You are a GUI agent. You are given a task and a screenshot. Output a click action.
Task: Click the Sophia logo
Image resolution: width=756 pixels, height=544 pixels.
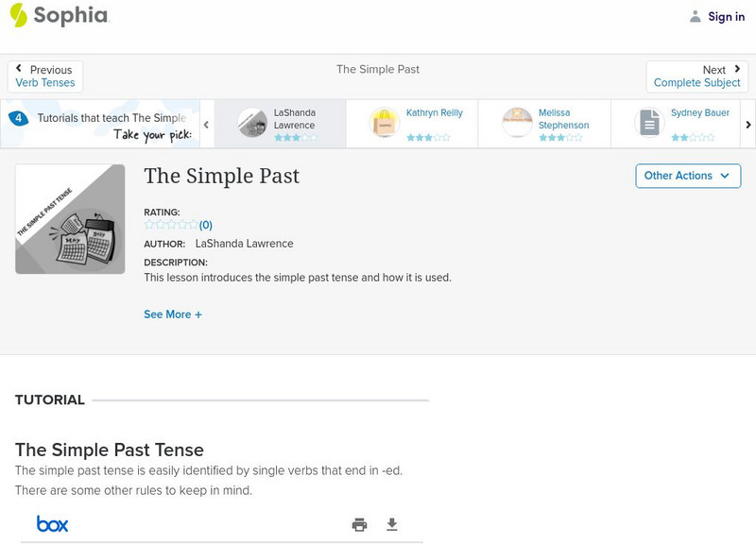coord(59,15)
